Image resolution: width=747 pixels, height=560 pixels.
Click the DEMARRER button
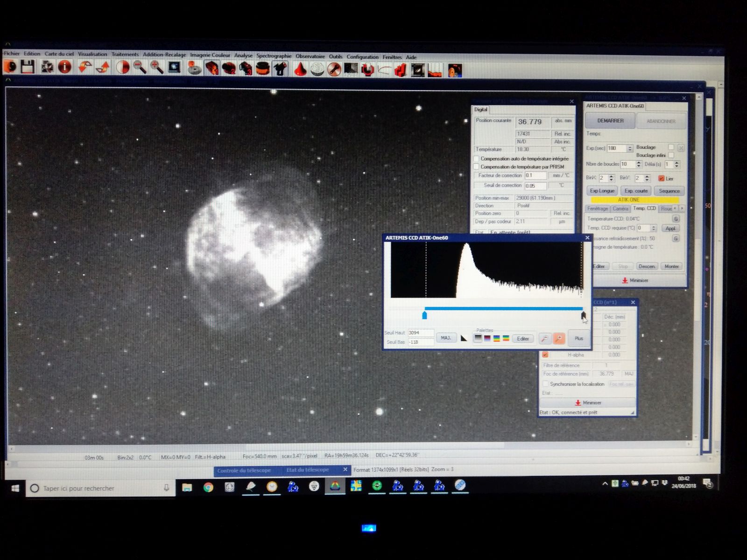pos(610,120)
